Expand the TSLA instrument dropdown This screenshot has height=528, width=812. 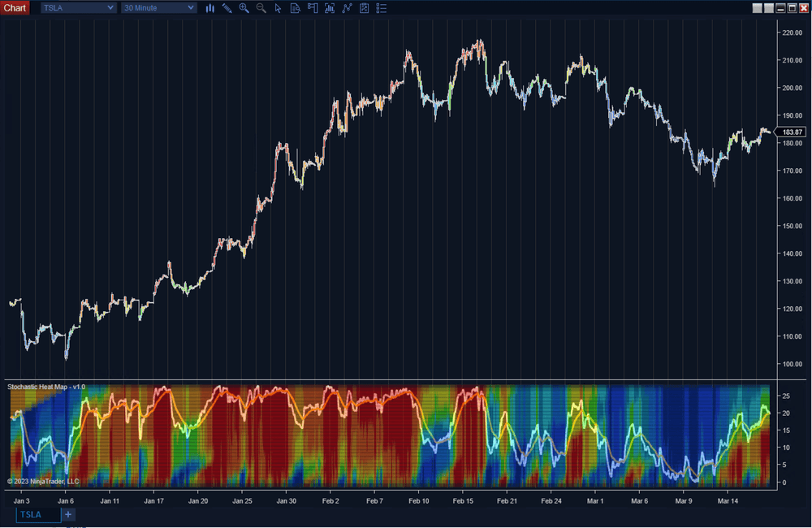coord(78,8)
